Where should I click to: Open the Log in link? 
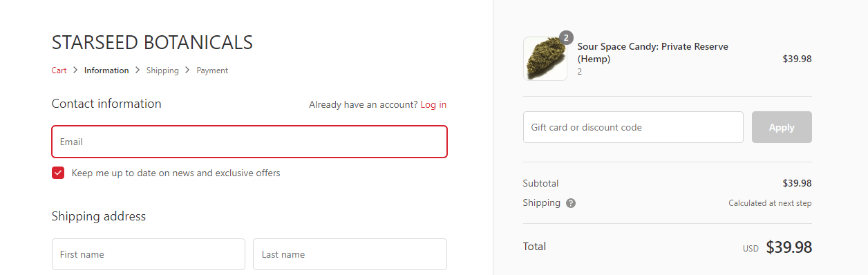click(x=433, y=105)
